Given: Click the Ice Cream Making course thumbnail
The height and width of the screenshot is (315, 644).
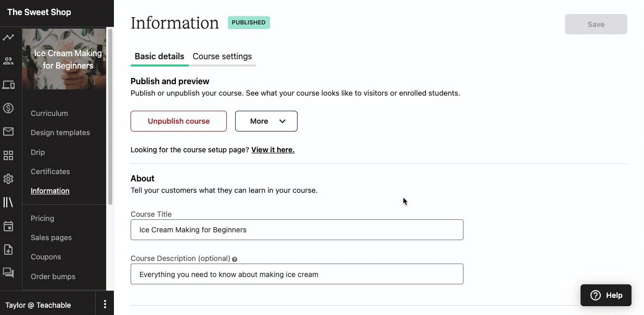Looking at the screenshot, I should (64, 59).
